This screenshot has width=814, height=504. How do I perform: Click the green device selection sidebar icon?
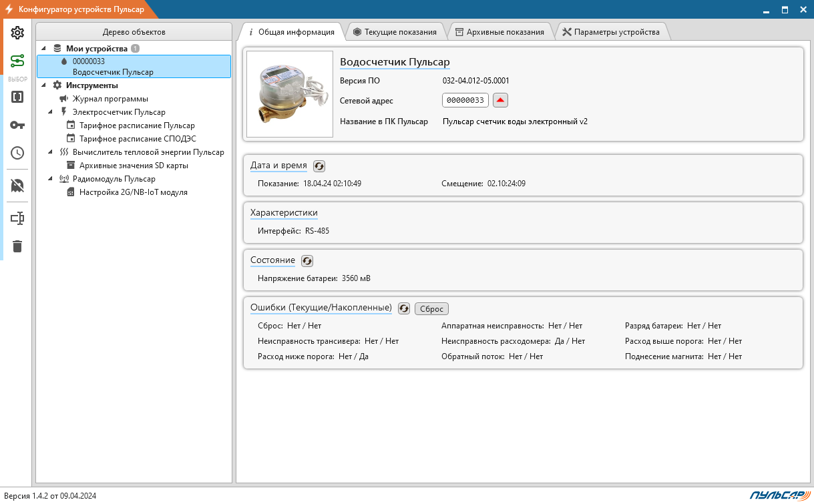coord(17,62)
